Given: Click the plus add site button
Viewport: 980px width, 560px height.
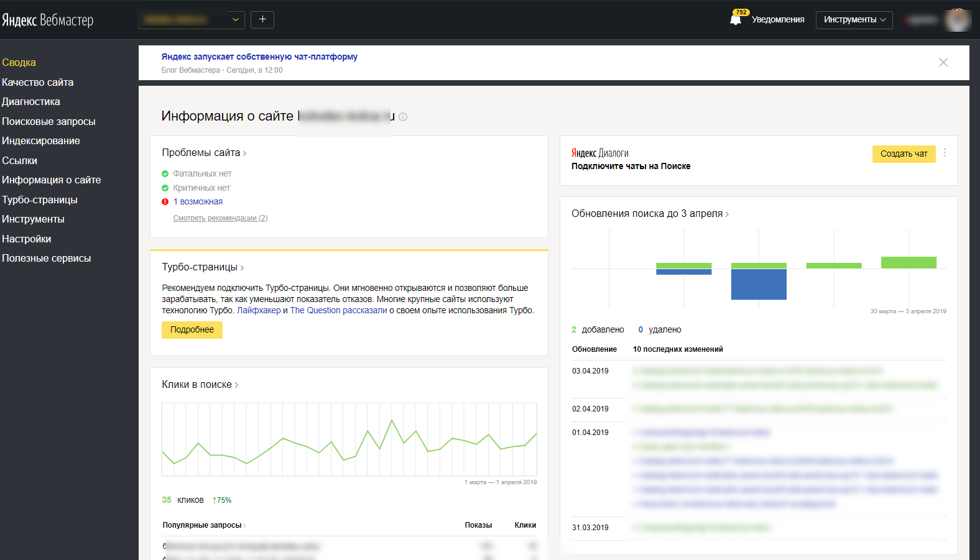Looking at the screenshot, I should click(x=262, y=20).
